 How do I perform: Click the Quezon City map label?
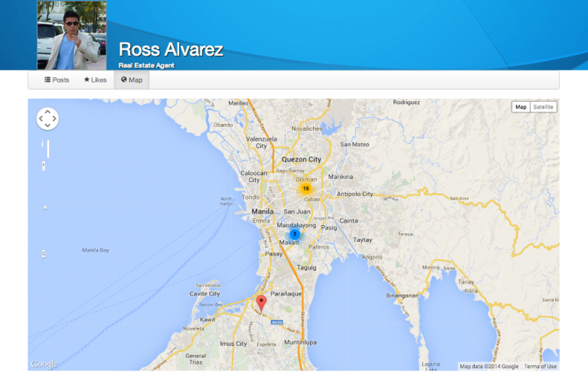(302, 159)
